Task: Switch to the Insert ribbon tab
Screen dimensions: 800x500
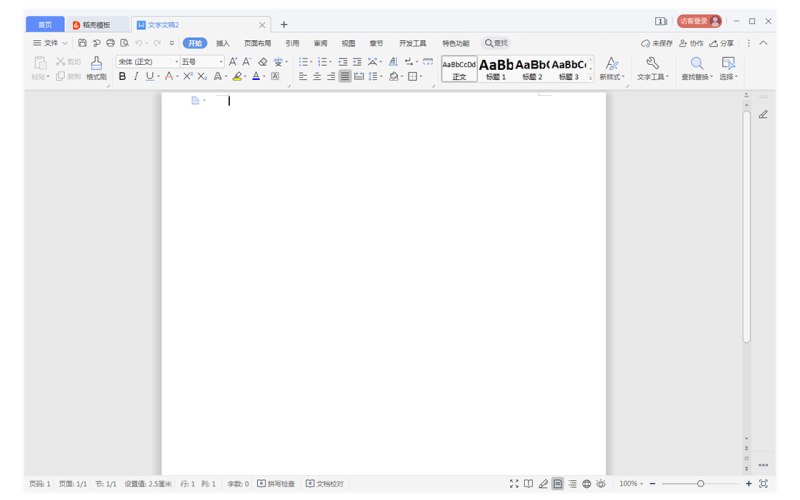Action: point(222,43)
